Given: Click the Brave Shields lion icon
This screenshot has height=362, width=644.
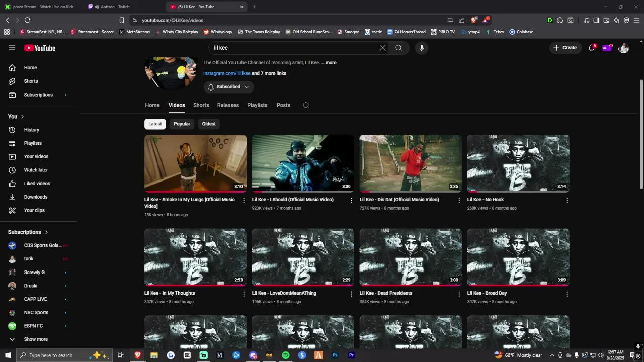Looking at the screenshot, I should pos(474,20).
